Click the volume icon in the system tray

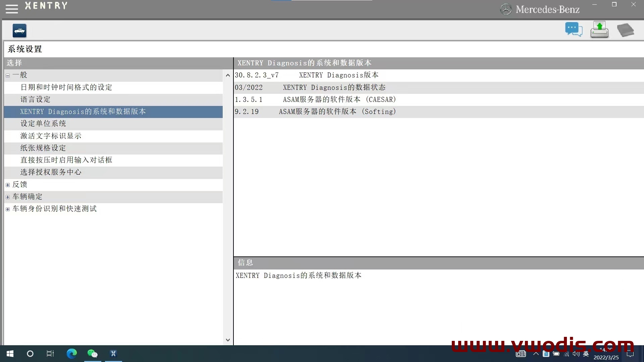click(576, 354)
